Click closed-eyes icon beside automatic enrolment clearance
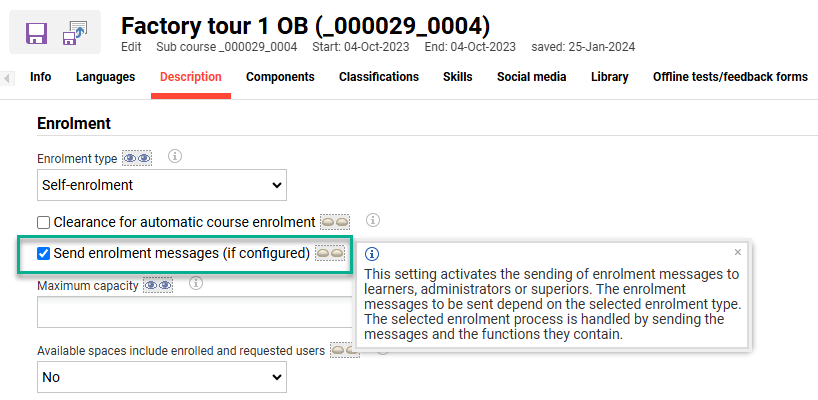 click(x=335, y=221)
